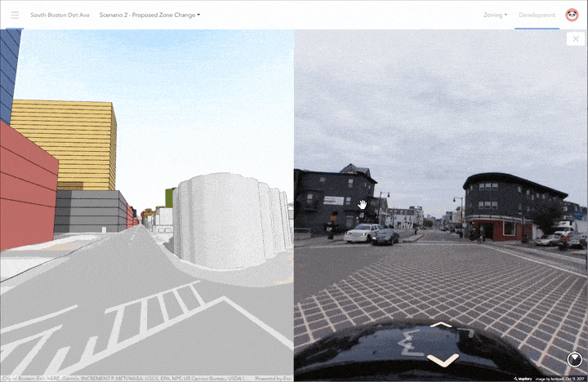Open the Zoning dropdown menu

(x=495, y=15)
